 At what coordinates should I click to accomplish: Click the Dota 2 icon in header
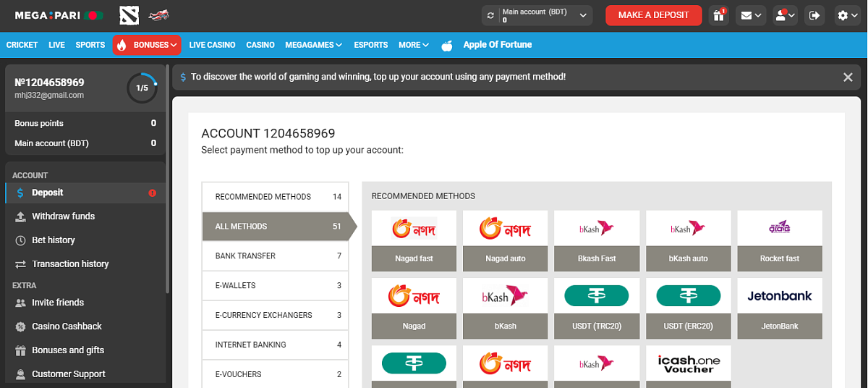pyautogui.click(x=128, y=15)
